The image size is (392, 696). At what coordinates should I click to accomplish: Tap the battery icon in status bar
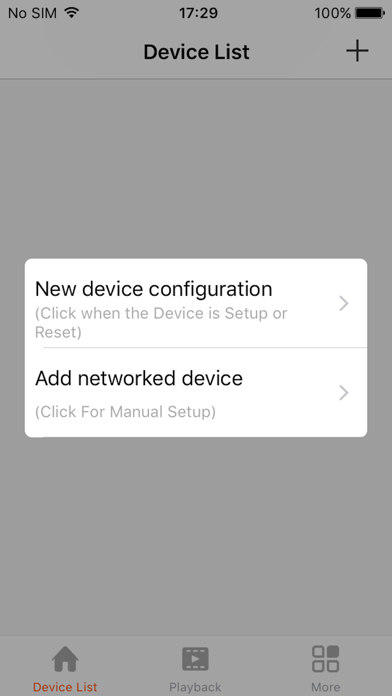pos(370,13)
